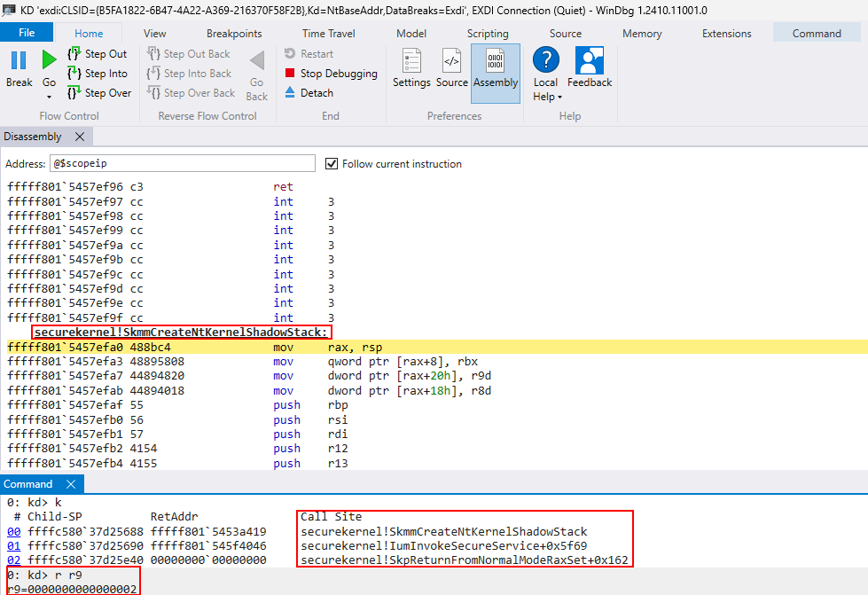Open the Model ribbon tab

click(411, 33)
